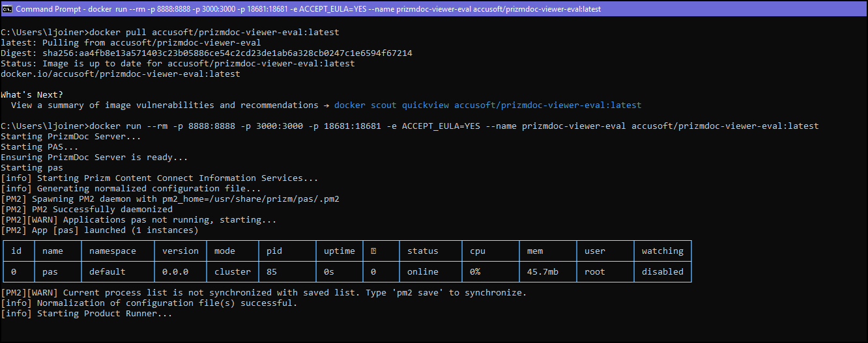Click the Command Prompt window title text
This screenshot has width=868, height=343.
308,9
